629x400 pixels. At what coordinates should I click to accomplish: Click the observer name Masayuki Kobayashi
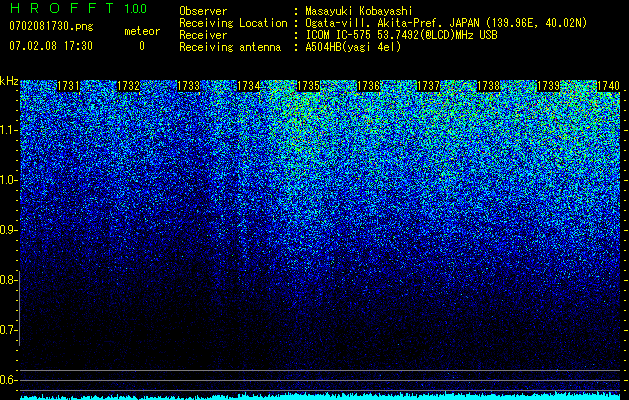pyautogui.click(x=359, y=11)
